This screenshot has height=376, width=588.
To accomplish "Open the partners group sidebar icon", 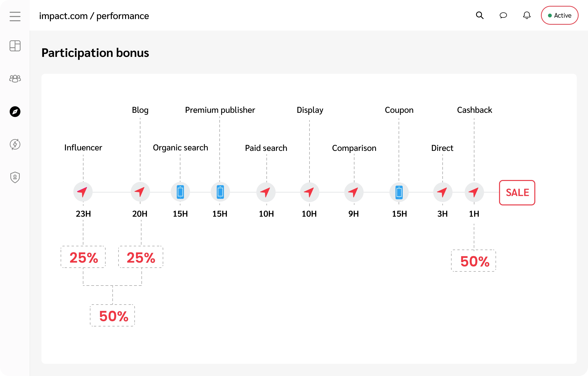I will pos(15,79).
